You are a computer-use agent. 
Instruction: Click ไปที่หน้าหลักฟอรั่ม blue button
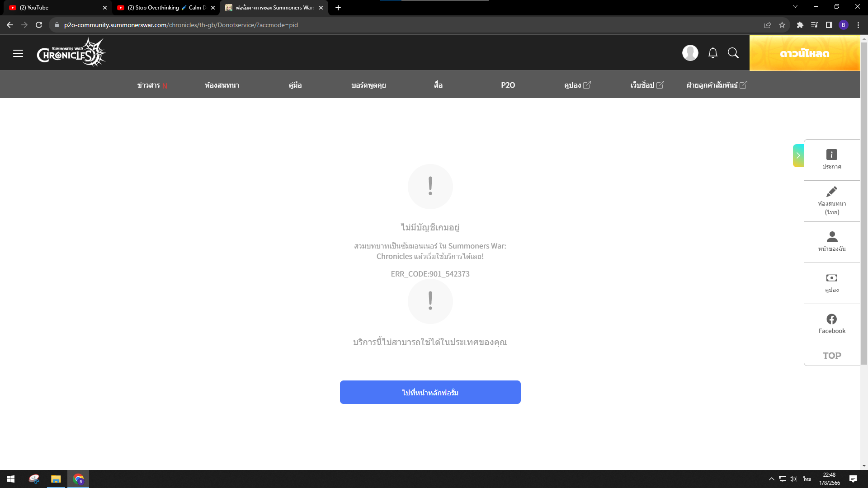click(430, 392)
